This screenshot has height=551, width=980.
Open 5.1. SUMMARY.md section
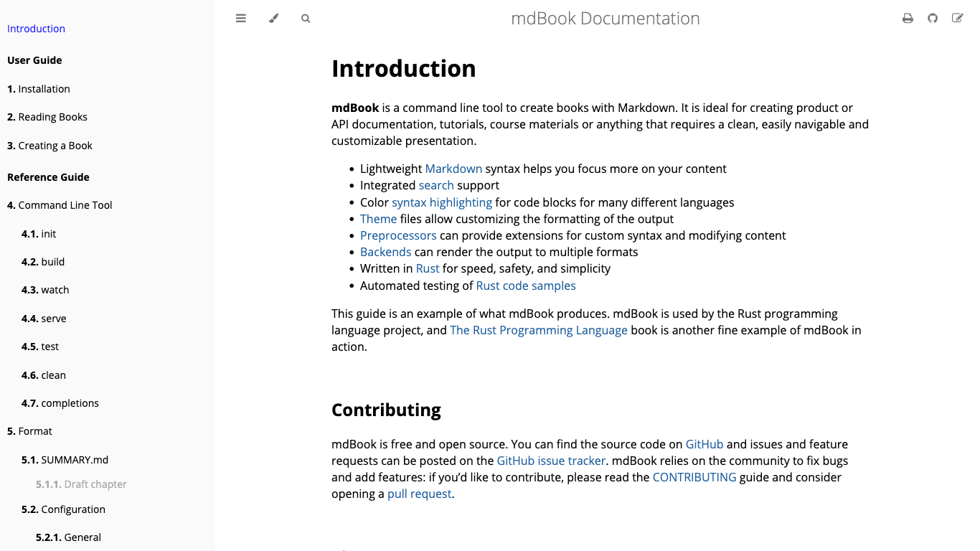click(x=65, y=460)
